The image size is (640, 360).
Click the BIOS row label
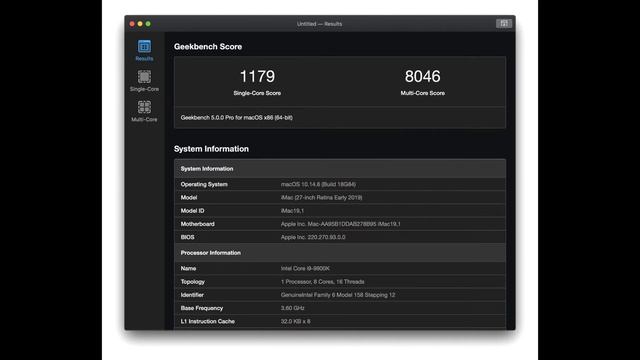coord(187,237)
